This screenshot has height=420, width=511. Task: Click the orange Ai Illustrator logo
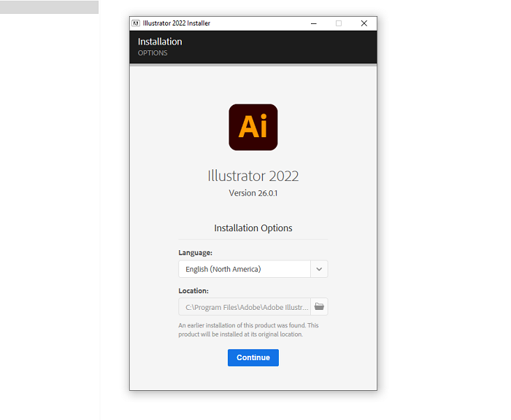(x=253, y=127)
